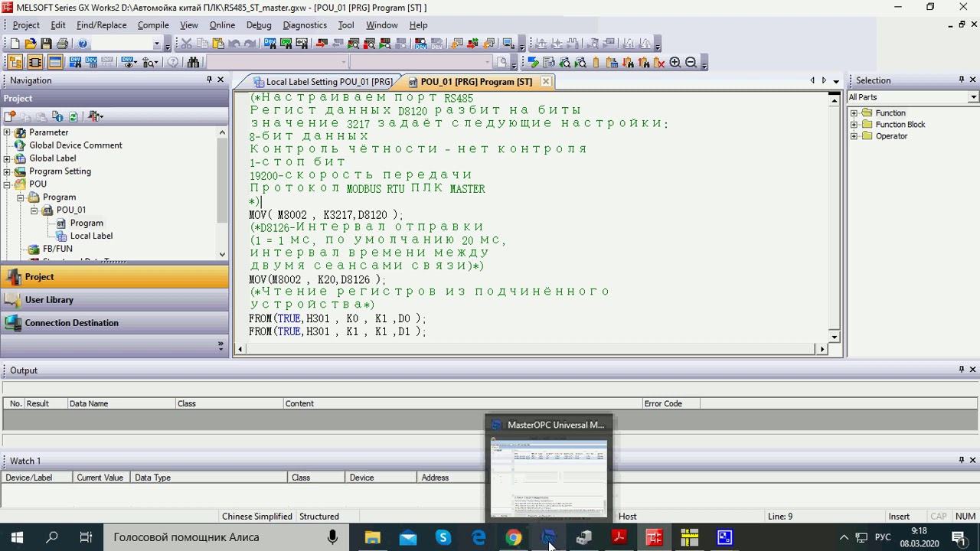
Task: Click the green refresh icon in Navigation toolbar
Action: click(73, 116)
